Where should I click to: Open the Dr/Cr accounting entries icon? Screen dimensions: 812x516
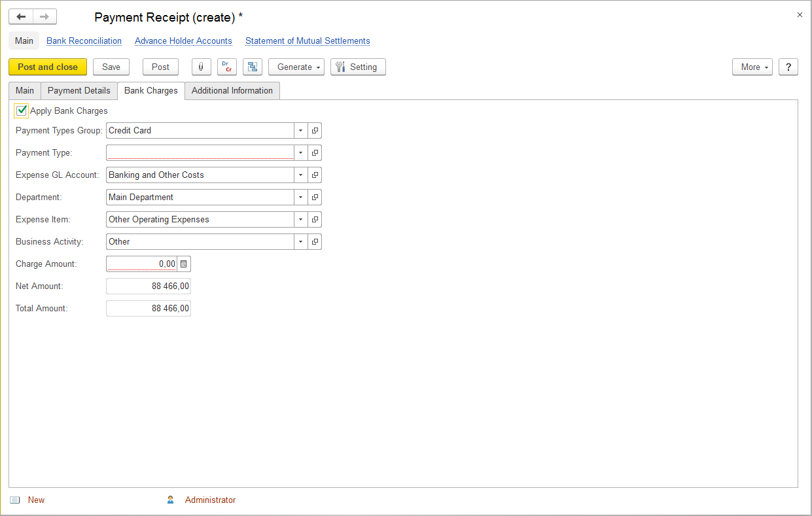(x=226, y=67)
